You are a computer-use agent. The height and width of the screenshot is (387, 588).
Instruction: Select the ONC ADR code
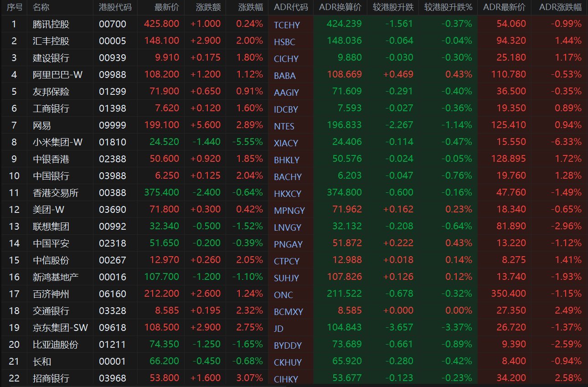point(283,295)
